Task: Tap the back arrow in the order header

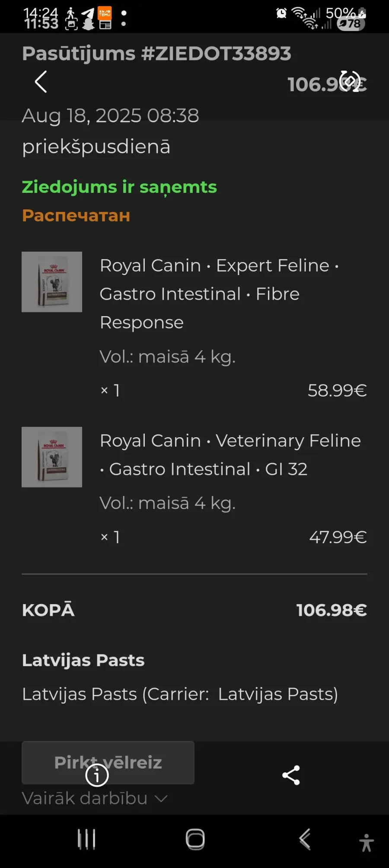Action: click(x=41, y=82)
